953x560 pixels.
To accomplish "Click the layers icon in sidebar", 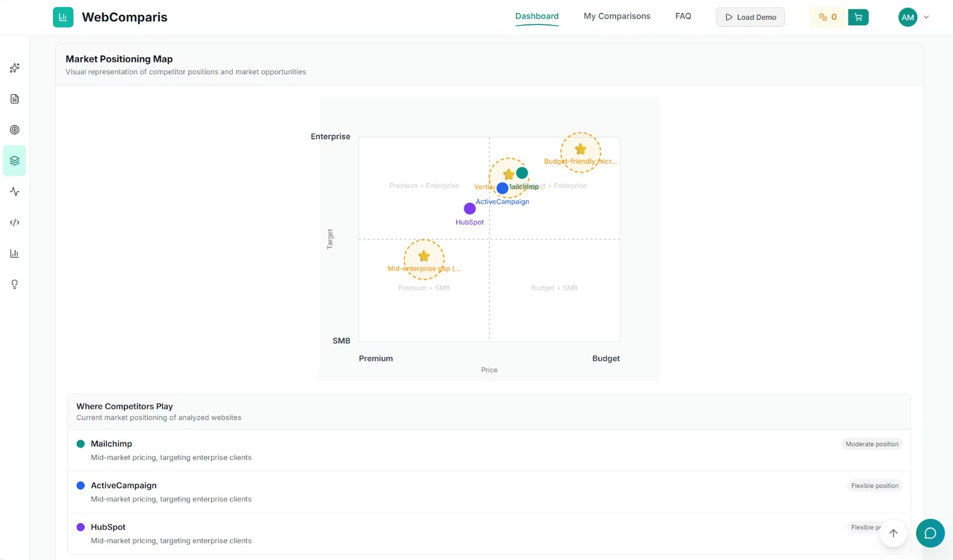I will pos(15,161).
